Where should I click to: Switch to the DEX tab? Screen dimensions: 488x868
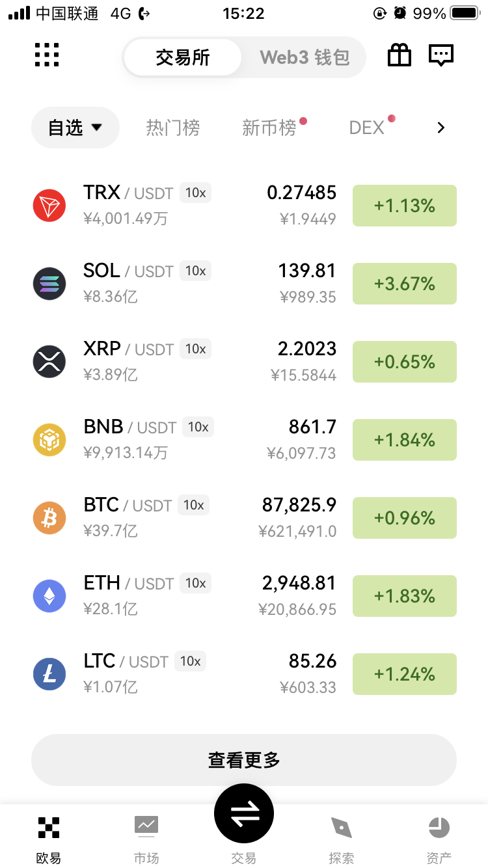click(x=367, y=128)
